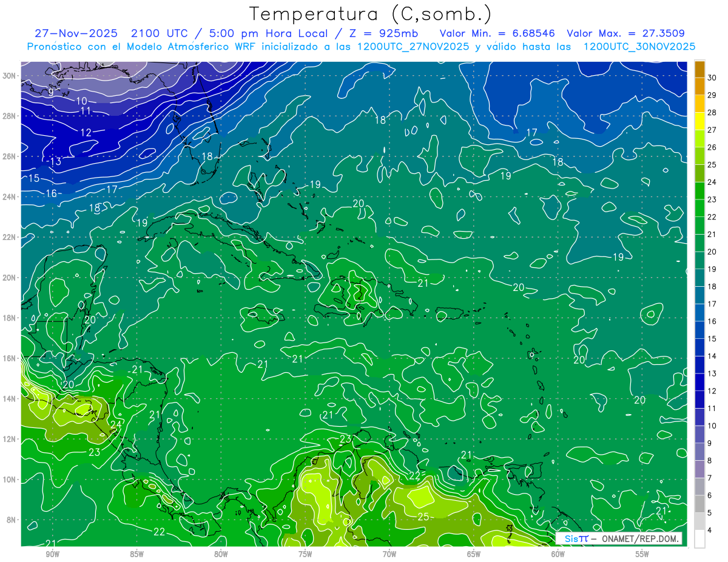Click the '12' contour label on the map
Screen dimensions: 728x562
[x=86, y=133]
